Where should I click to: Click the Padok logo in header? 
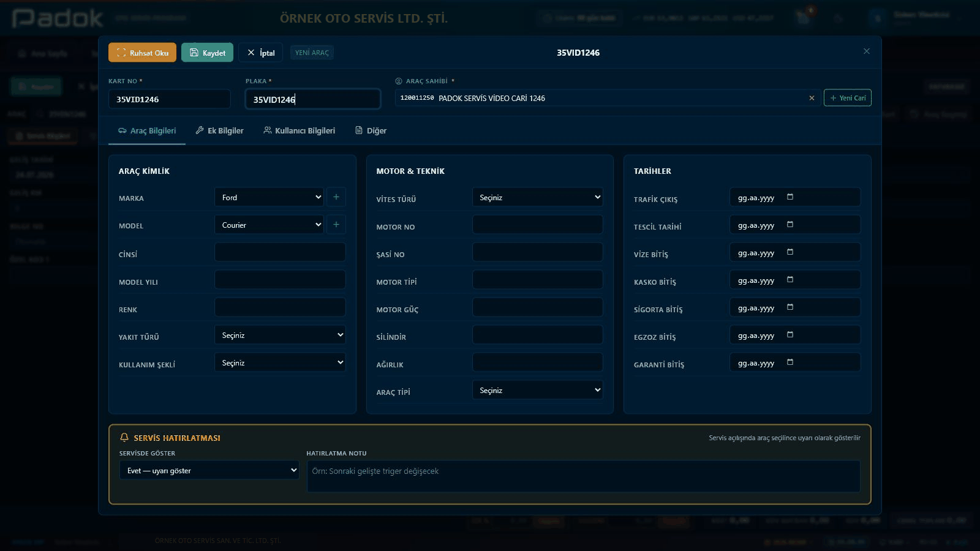(58, 18)
